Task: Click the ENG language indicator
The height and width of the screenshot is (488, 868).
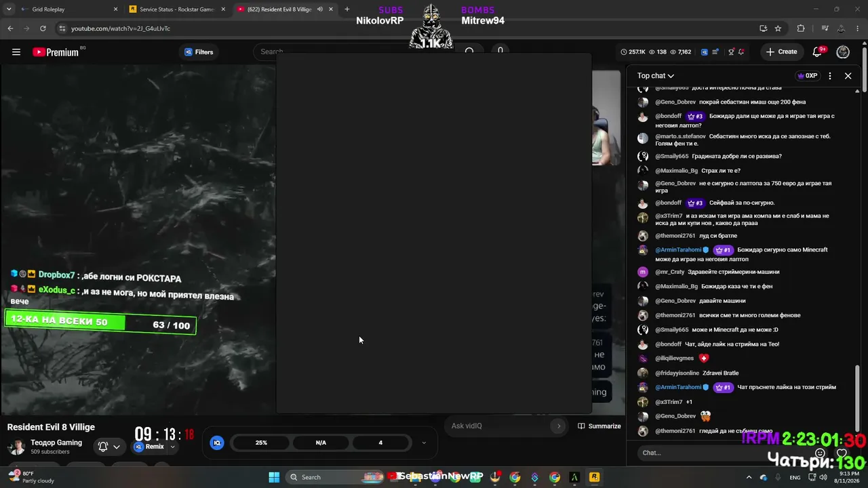Action: [x=795, y=477]
